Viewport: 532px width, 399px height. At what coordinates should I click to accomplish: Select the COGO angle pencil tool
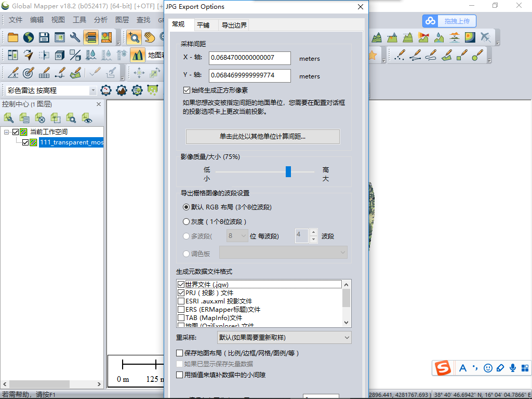click(x=13, y=73)
